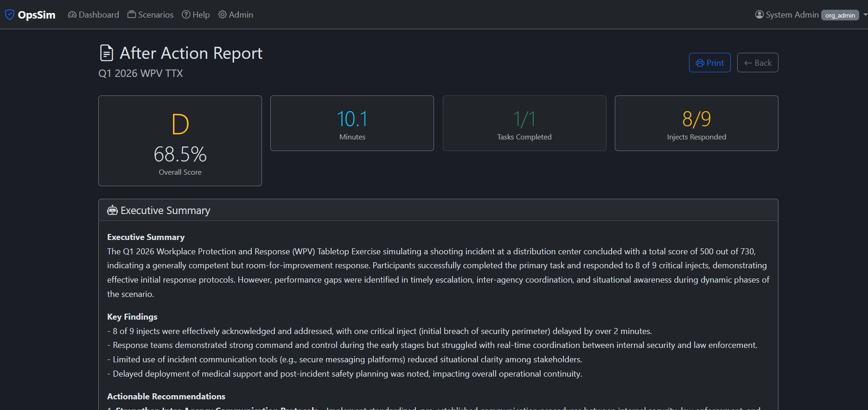The height and width of the screenshot is (410, 868).
Task: Click the Q1 2026 WPV TTX subtitle
Action: (x=140, y=73)
